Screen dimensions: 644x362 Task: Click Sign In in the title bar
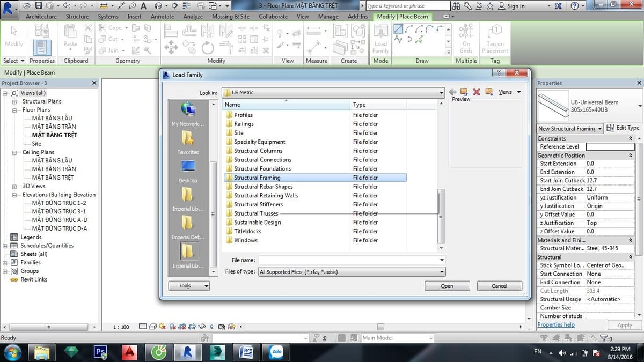(x=512, y=6)
